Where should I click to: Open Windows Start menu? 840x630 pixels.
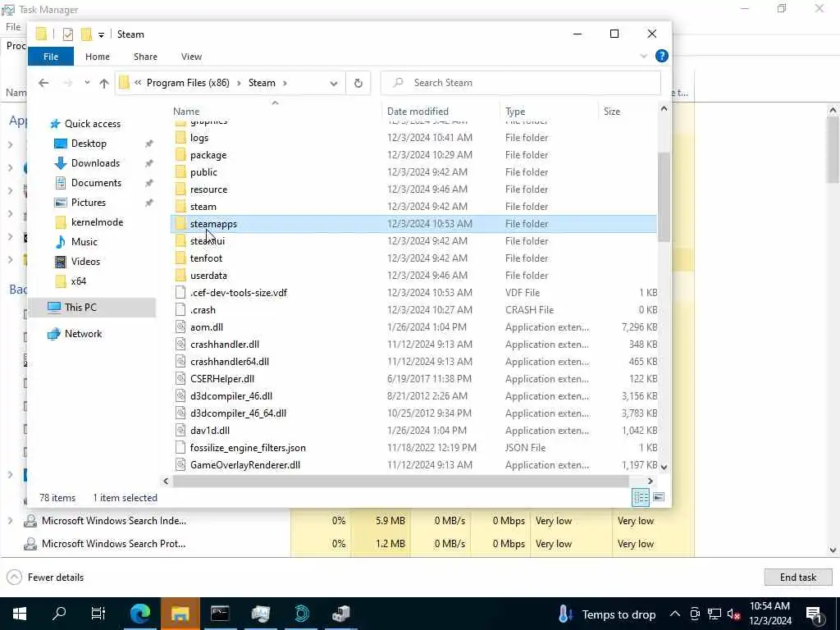click(x=20, y=614)
